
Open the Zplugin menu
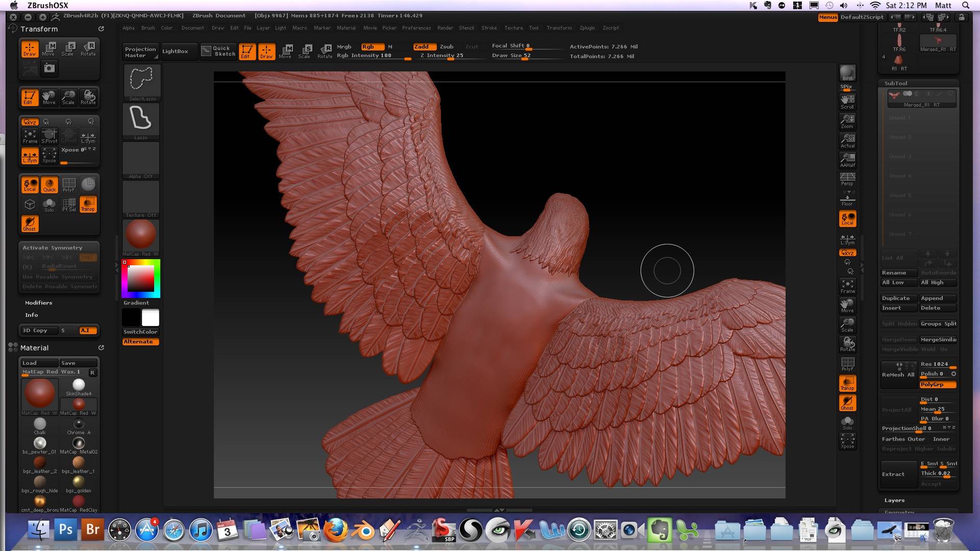click(587, 28)
